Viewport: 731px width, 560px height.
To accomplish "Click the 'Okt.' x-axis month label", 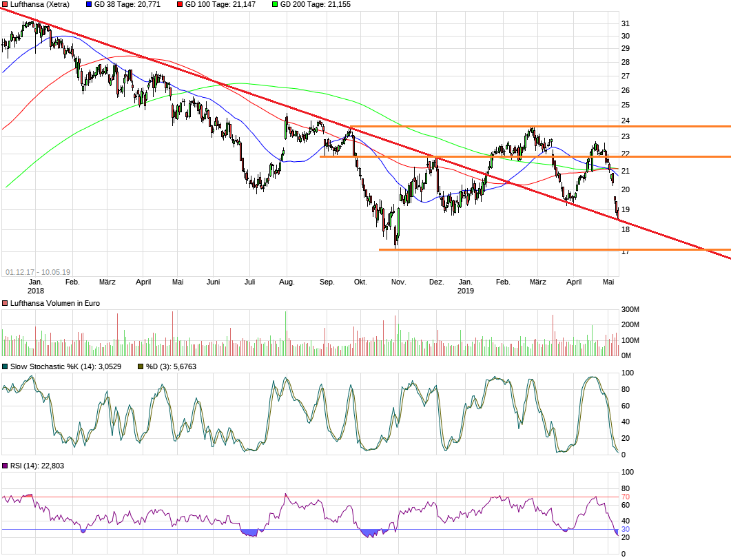I will coord(360,282).
